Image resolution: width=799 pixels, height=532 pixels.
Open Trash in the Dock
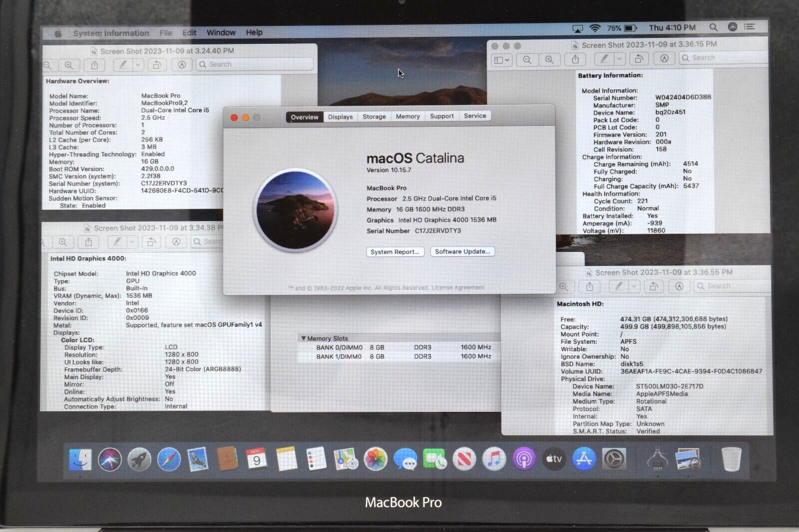tap(731, 459)
